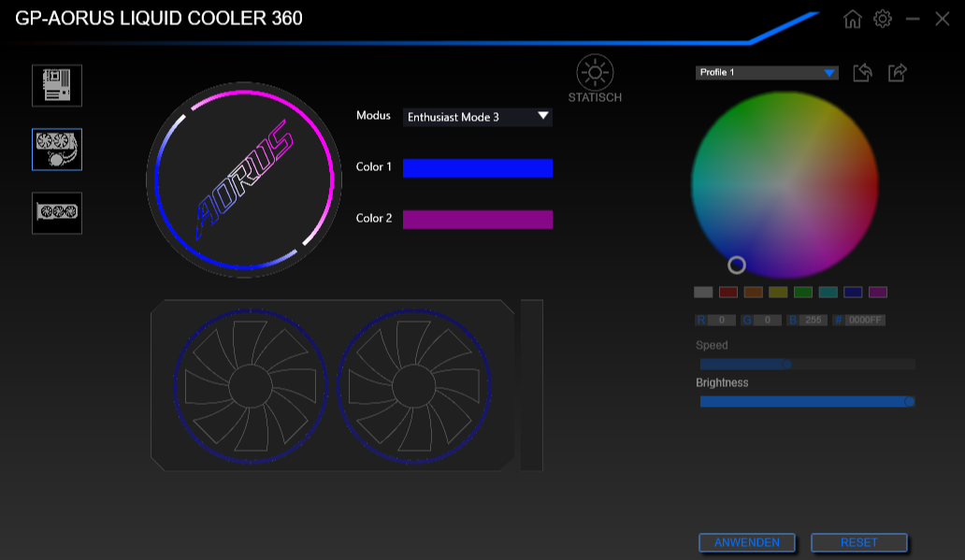Pick the magenta preset swatch
The image size is (965, 560).
pyautogui.click(x=878, y=293)
